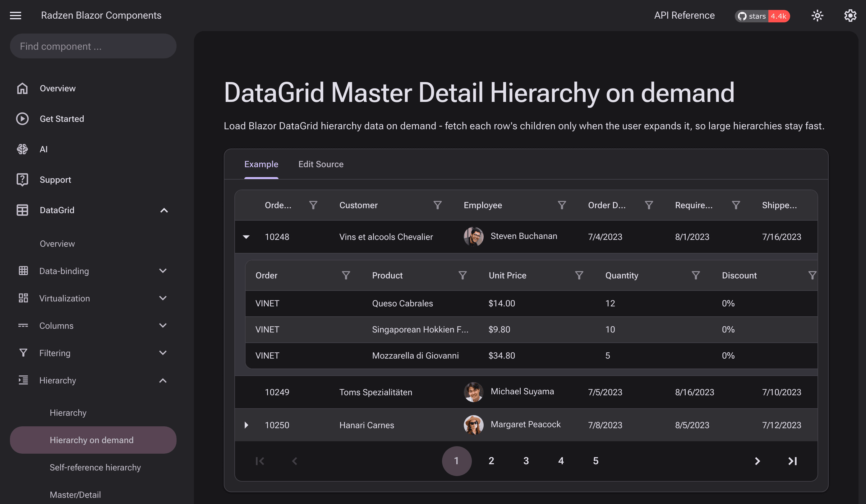Image resolution: width=866 pixels, height=504 pixels.
Task: Open the settings gear icon
Action: point(850,16)
